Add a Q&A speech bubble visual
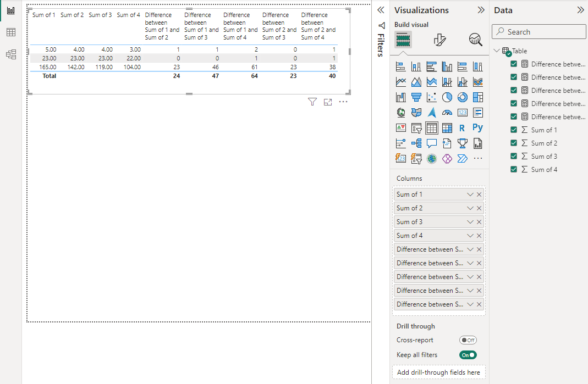 click(432, 143)
